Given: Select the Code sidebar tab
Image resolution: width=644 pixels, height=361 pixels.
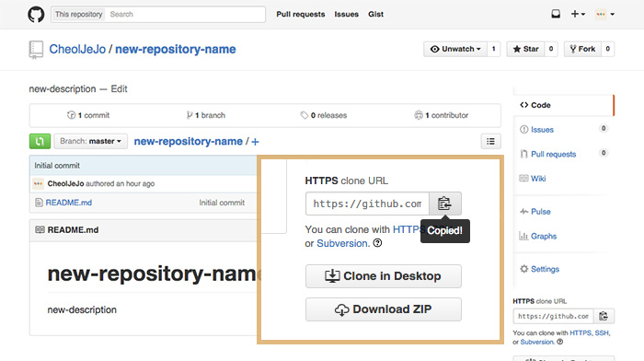Looking at the screenshot, I should click(x=563, y=105).
